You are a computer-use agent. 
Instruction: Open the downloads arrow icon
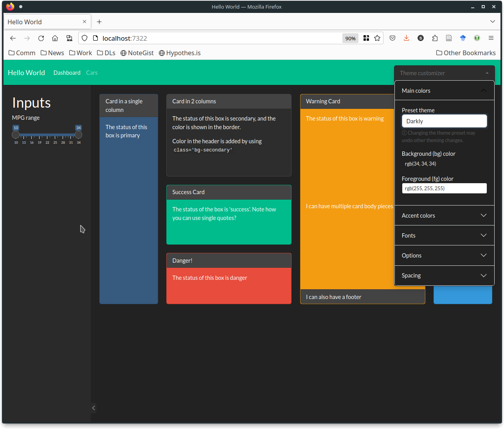tap(407, 38)
